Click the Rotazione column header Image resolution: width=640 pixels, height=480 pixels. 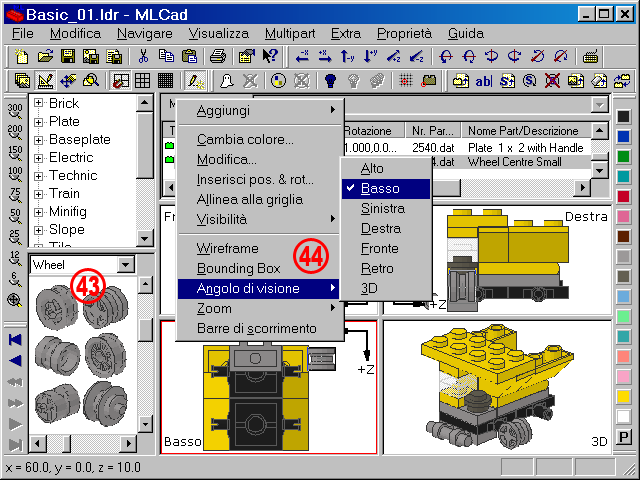(x=373, y=131)
